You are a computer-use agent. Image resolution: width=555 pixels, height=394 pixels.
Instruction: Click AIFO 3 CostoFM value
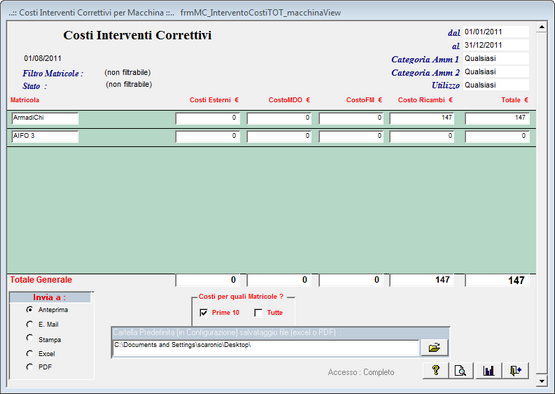pyautogui.click(x=351, y=137)
